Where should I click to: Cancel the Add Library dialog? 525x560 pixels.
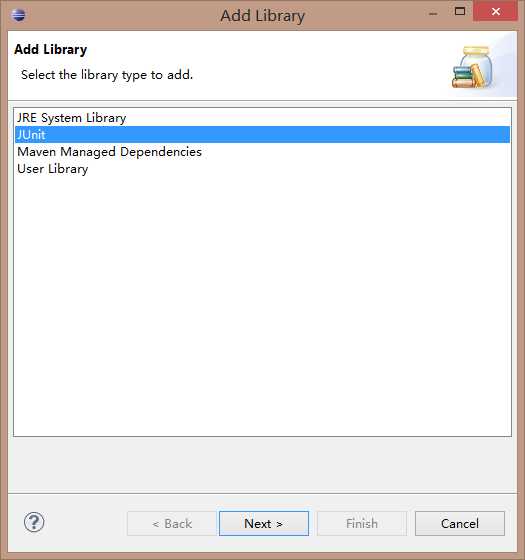click(460, 524)
